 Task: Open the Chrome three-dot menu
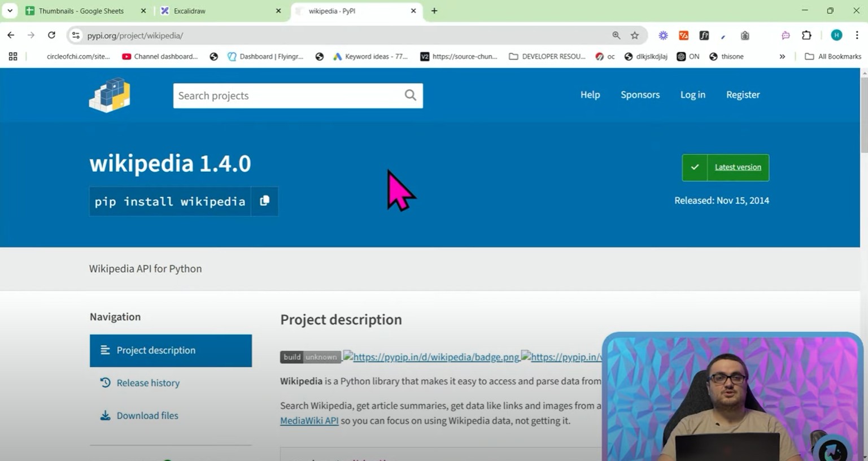(x=857, y=36)
